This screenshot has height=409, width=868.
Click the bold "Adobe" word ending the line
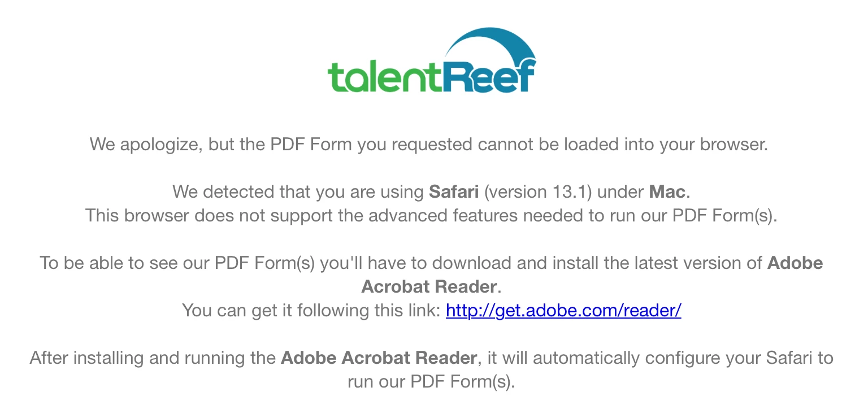(x=795, y=263)
